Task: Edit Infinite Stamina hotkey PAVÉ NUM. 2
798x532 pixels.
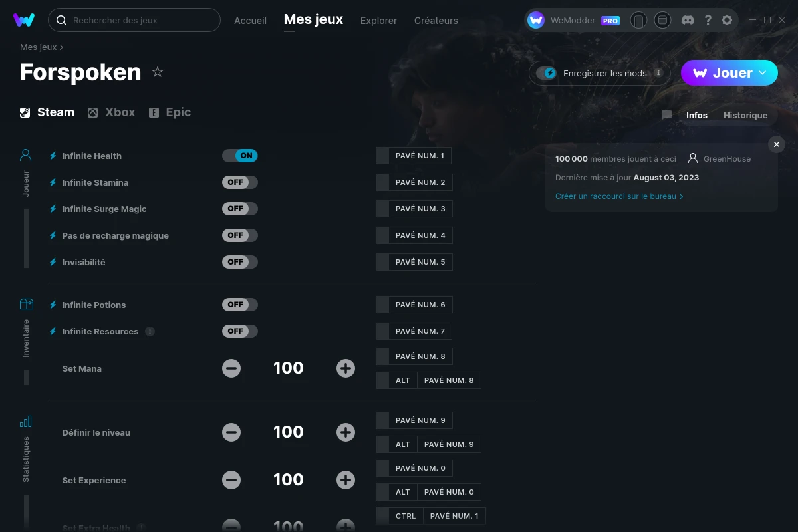Action: click(414, 182)
